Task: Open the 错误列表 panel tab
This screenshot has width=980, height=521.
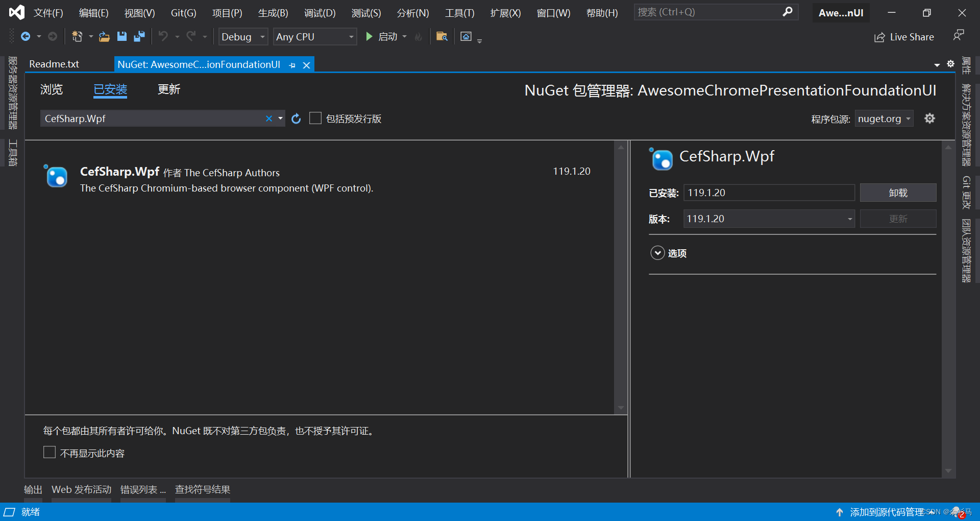Action: pyautogui.click(x=143, y=489)
